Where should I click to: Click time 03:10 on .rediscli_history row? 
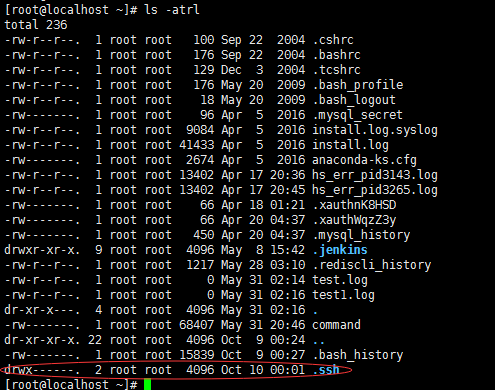tap(287, 265)
